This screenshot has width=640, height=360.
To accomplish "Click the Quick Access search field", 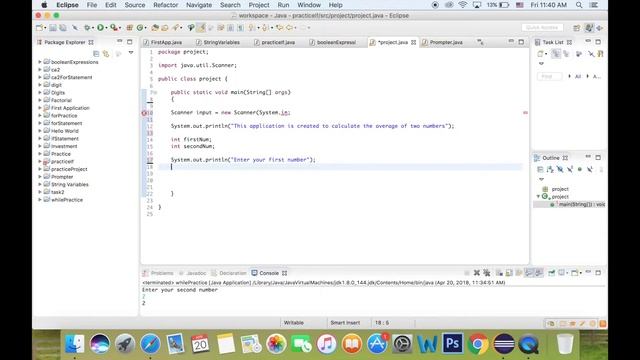I will [x=542, y=27].
